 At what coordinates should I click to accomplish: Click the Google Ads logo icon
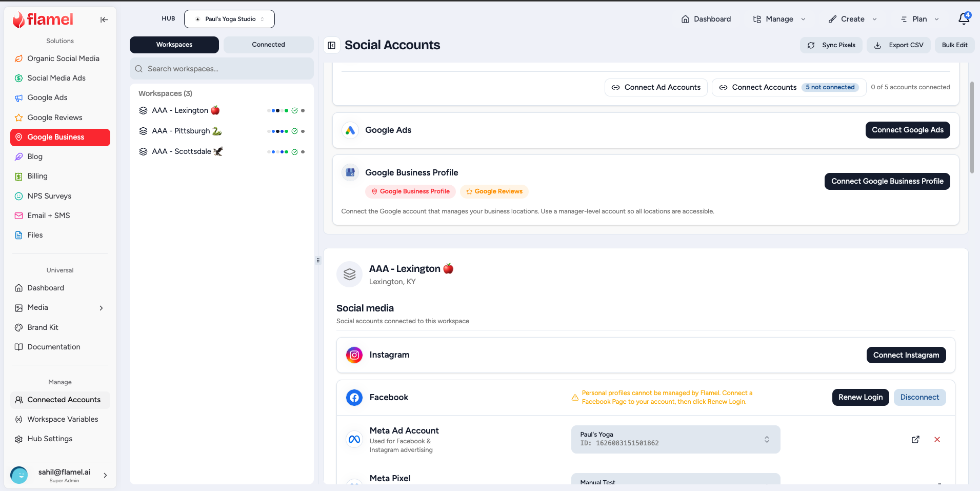pos(350,130)
